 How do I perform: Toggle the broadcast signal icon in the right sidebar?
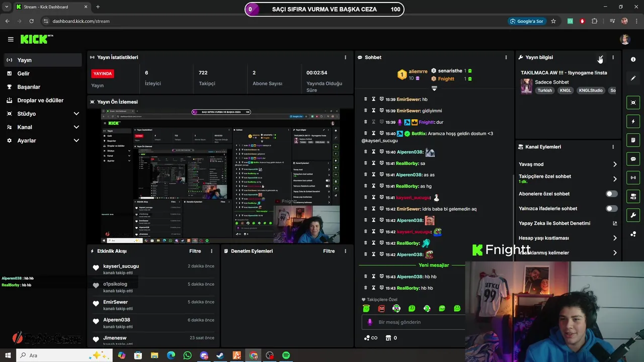tap(633, 177)
